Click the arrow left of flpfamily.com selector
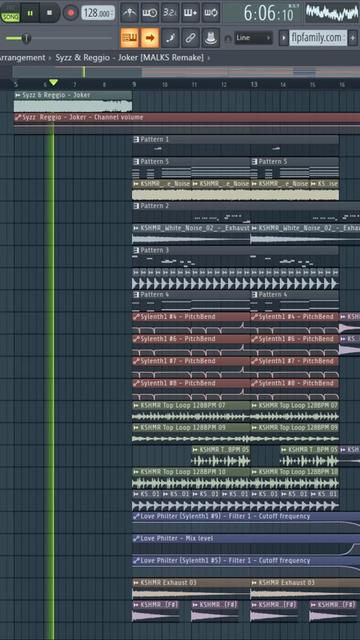This screenshot has width=360, height=640. [x=283, y=38]
